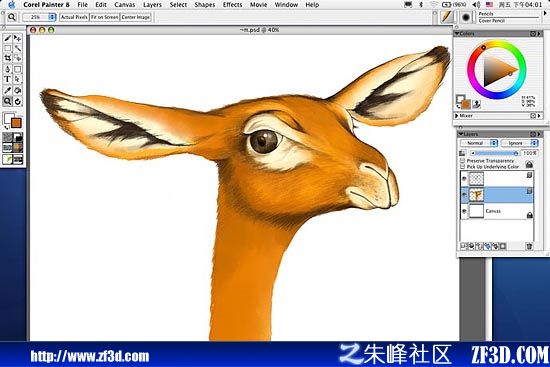
Task: Expand the Mixer panel
Action: click(x=457, y=115)
